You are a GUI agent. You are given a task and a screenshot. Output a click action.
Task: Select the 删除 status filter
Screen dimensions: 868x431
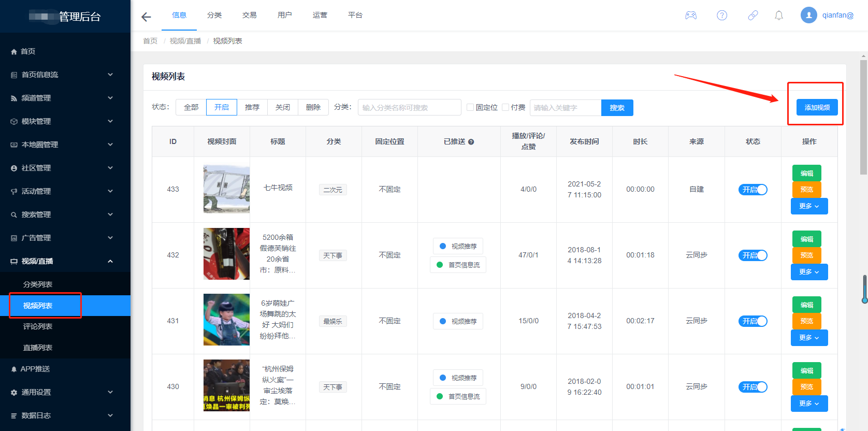click(x=313, y=107)
